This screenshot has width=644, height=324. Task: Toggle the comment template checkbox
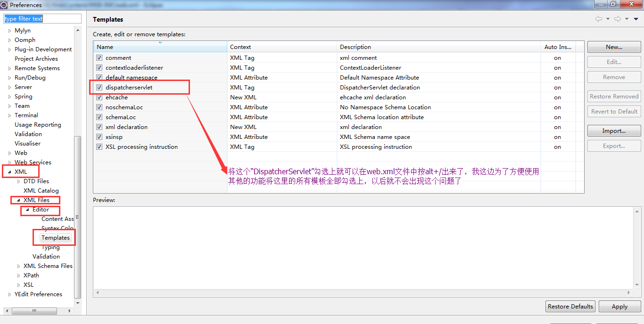pos(99,57)
